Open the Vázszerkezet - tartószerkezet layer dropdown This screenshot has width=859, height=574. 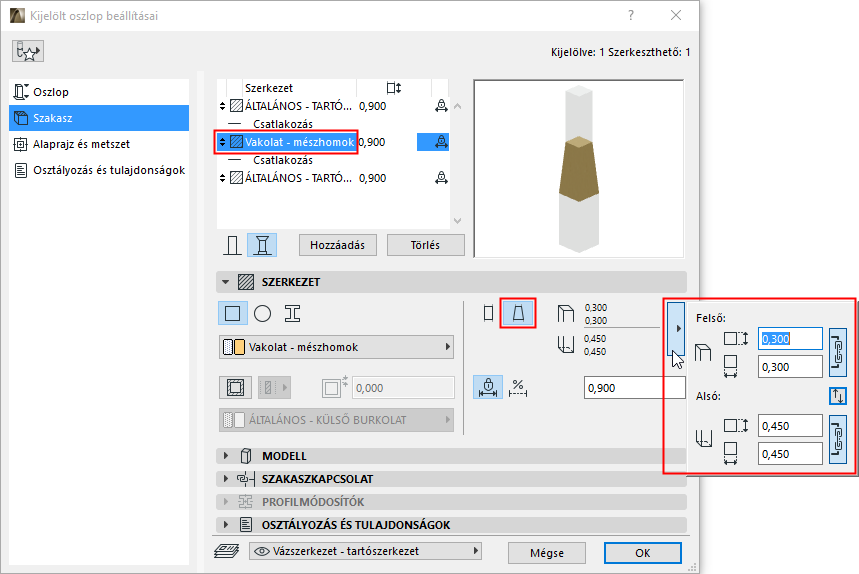tap(364, 551)
